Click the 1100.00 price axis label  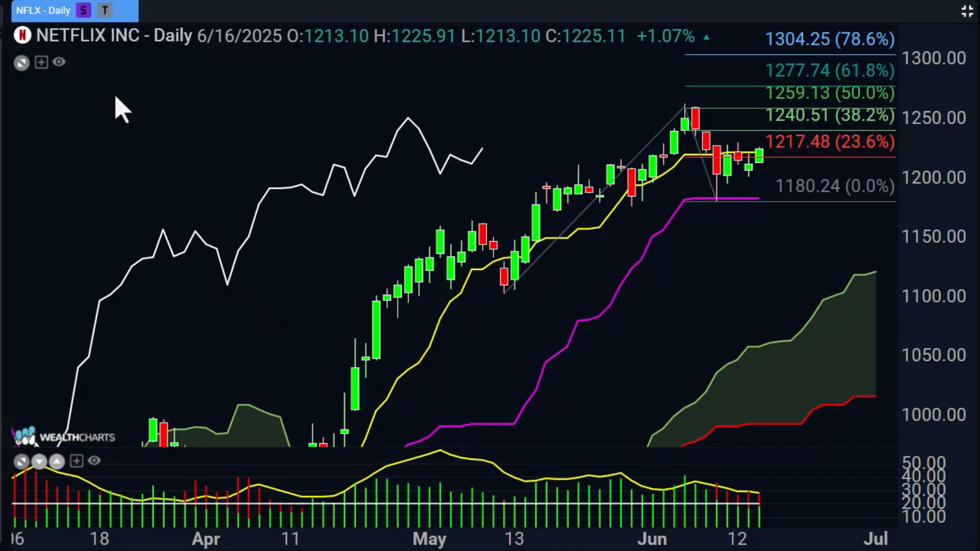tap(934, 296)
